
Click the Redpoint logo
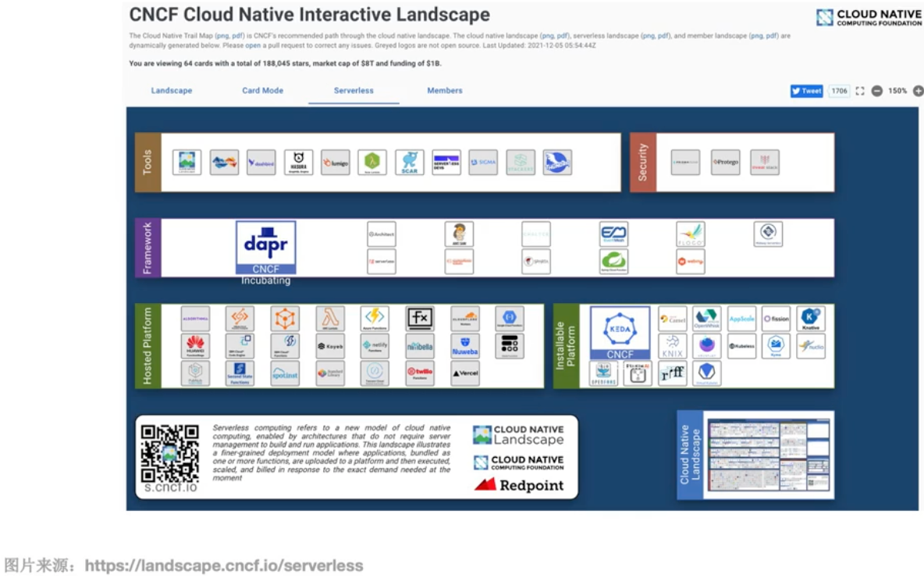point(519,485)
